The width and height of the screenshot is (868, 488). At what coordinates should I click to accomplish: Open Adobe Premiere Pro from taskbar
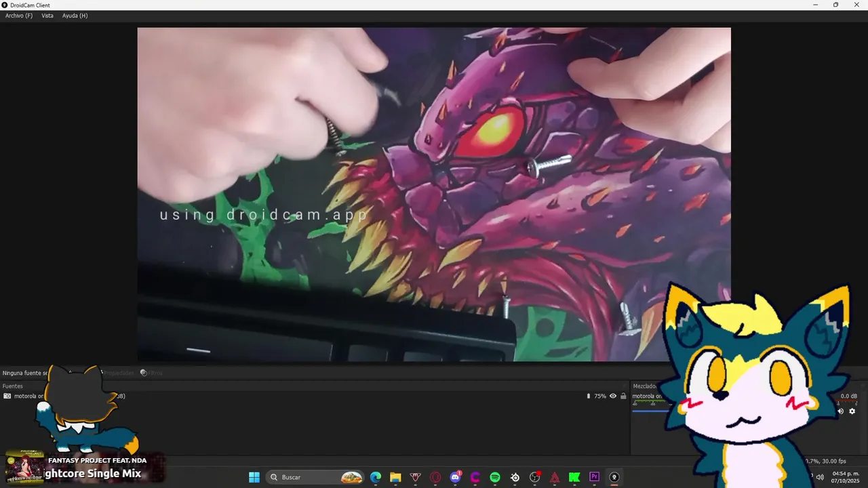click(x=594, y=477)
